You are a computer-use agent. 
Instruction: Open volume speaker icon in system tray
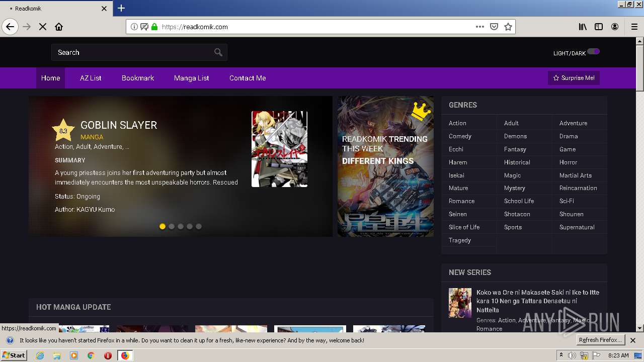[x=572, y=355]
